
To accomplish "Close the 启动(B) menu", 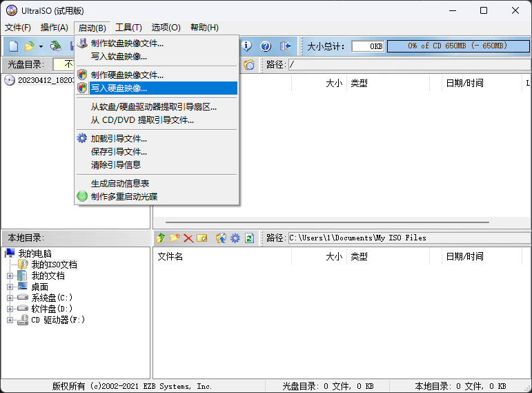I will click(x=92, y=28).
